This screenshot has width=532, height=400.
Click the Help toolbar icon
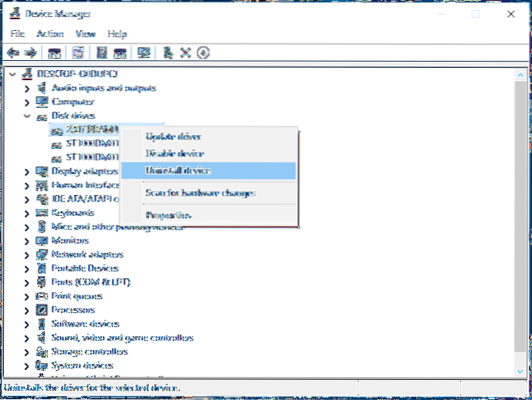click(x=102, y=52)
